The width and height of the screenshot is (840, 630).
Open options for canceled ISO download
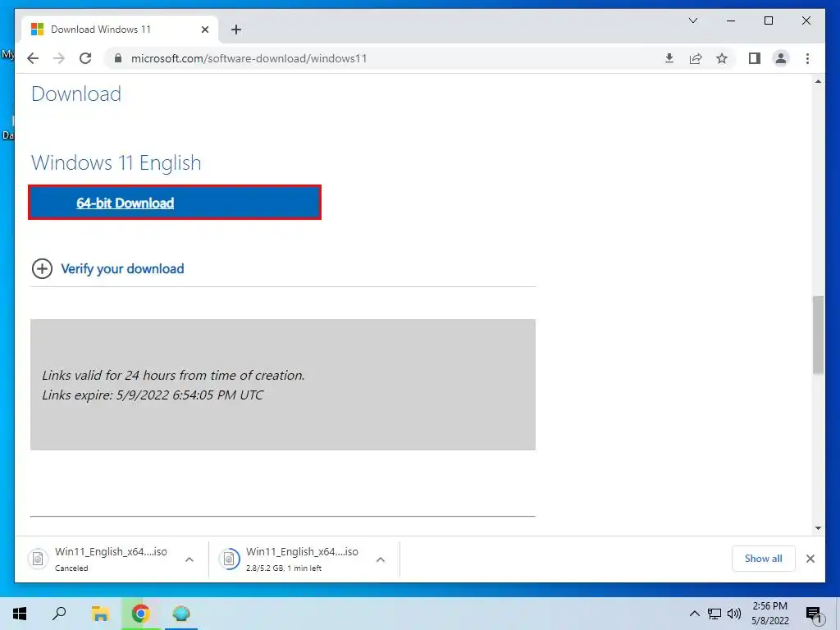click(x=189, y=559)
